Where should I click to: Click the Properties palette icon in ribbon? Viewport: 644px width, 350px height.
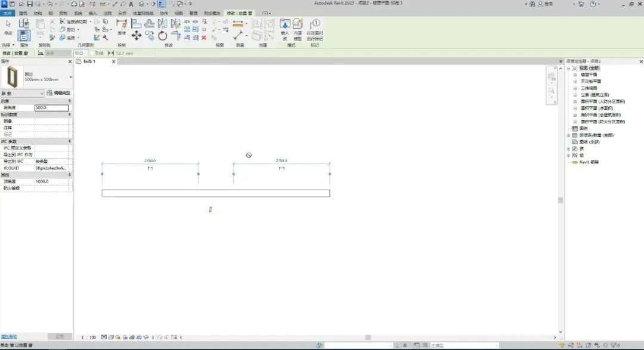click(24, 35)
